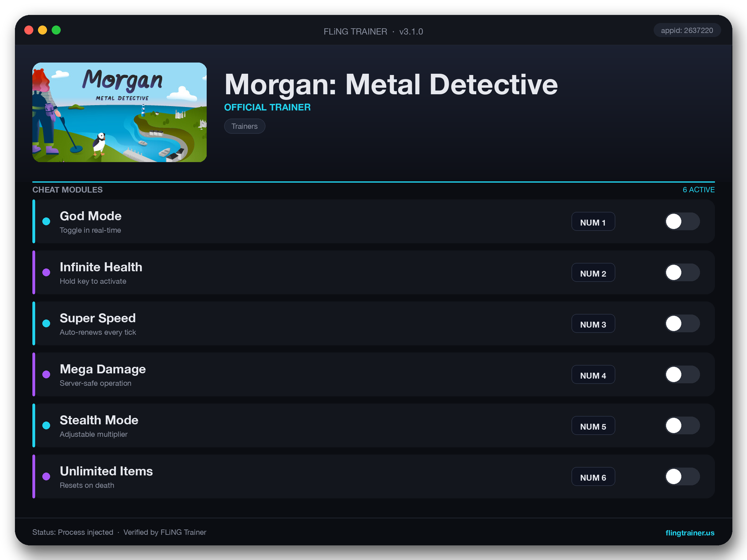Click the Morgan Metal Detective cover art
Screen dimensions: 747x560
(x=120, y=112)
